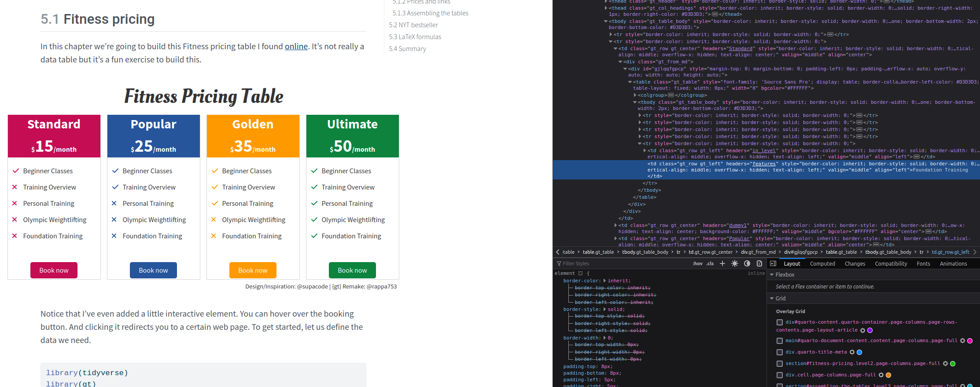Expand border-color shorthand triangle
980x387 pixels.
[604, 281]
